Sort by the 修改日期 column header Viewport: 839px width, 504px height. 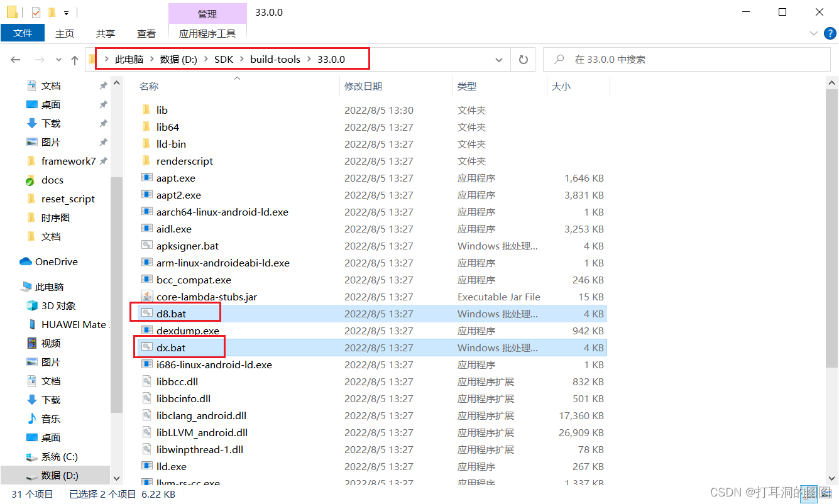pyautogui.click(x=363, y=86)
